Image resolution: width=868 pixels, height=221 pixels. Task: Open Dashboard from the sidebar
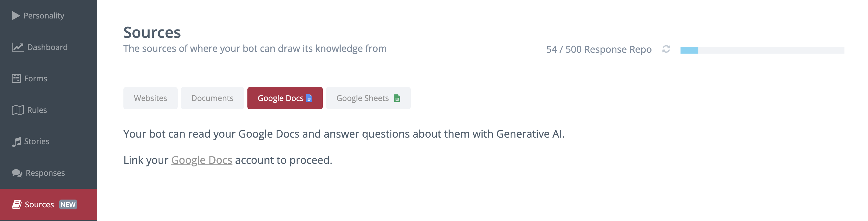coord(47,47)
